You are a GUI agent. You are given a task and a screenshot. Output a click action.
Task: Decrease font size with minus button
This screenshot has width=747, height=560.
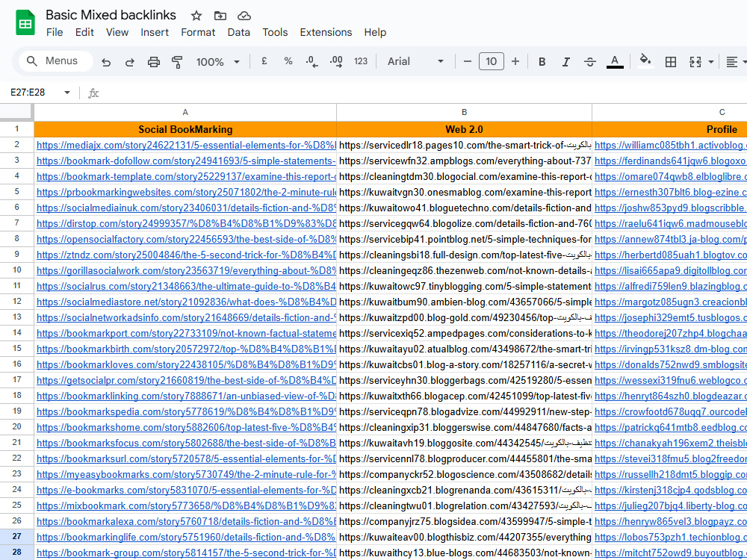(x=468, y=61)
